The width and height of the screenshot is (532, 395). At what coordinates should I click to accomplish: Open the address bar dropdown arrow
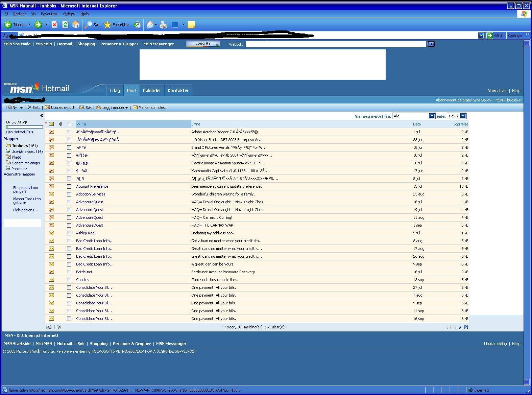[481, 36]
